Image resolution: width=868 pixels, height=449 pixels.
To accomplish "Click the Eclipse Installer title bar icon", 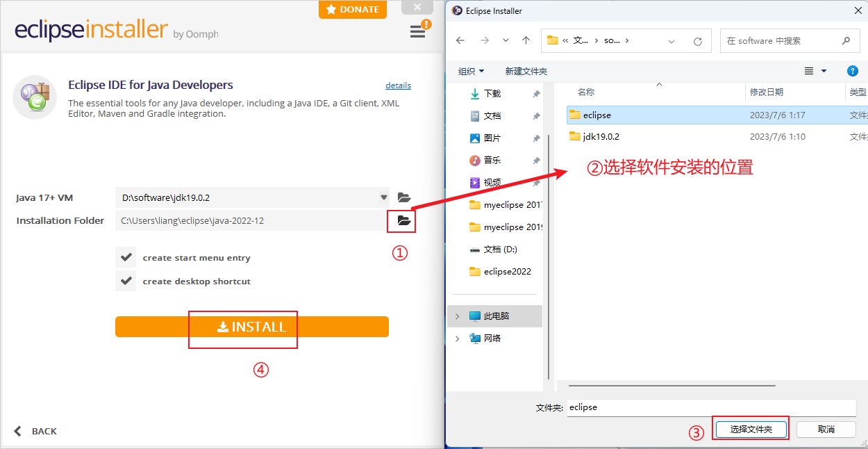I will coord(456,10).
